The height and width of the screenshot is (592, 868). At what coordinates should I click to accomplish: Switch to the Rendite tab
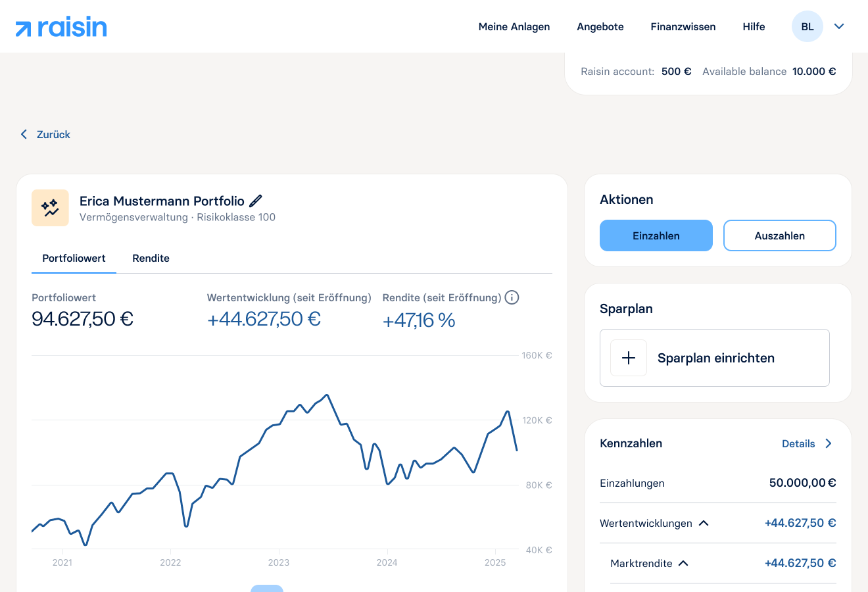(151, 259)
